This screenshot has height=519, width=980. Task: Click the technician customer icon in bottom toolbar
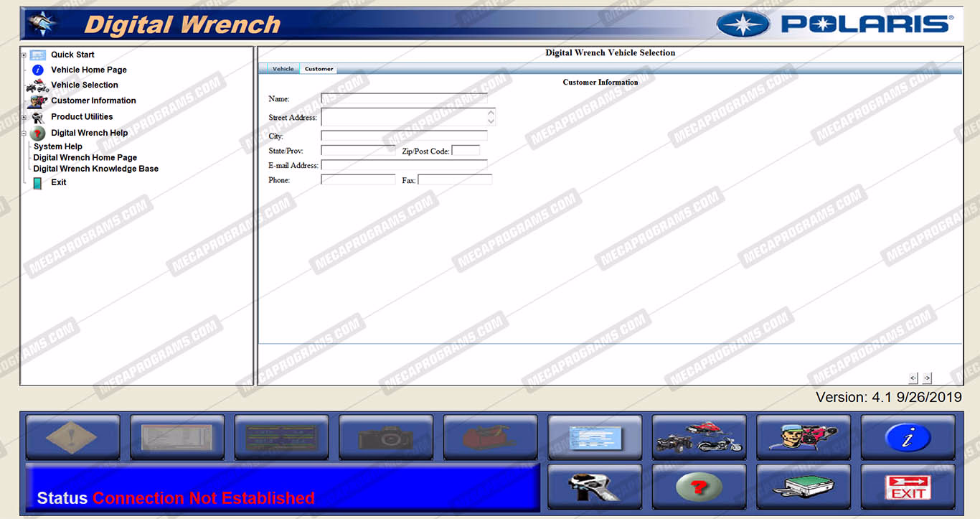[x=804, y=437]
